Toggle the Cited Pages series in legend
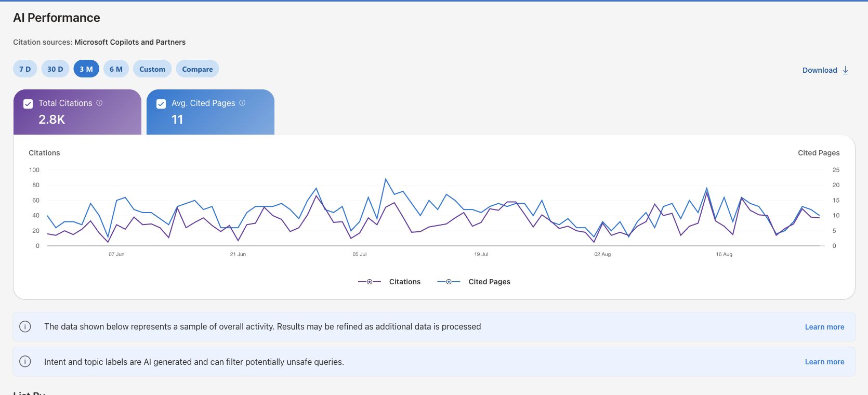868x395 pixels. (474, 282)
